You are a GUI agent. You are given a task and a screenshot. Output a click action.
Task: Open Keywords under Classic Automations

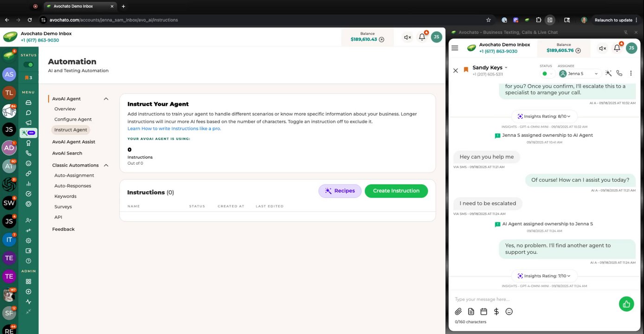pos(65,196)
